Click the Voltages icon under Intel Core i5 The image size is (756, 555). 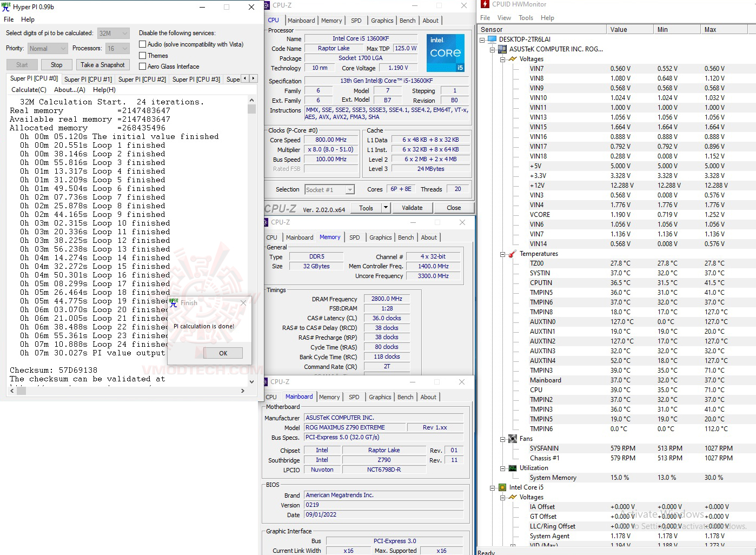[513, 497]
